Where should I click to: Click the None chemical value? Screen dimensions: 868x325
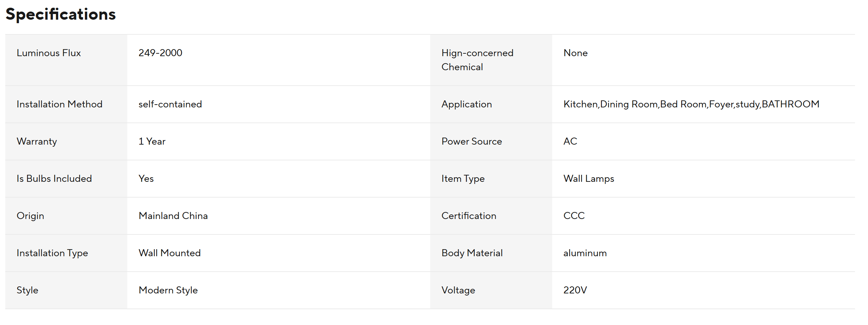[x=576, y=53]
